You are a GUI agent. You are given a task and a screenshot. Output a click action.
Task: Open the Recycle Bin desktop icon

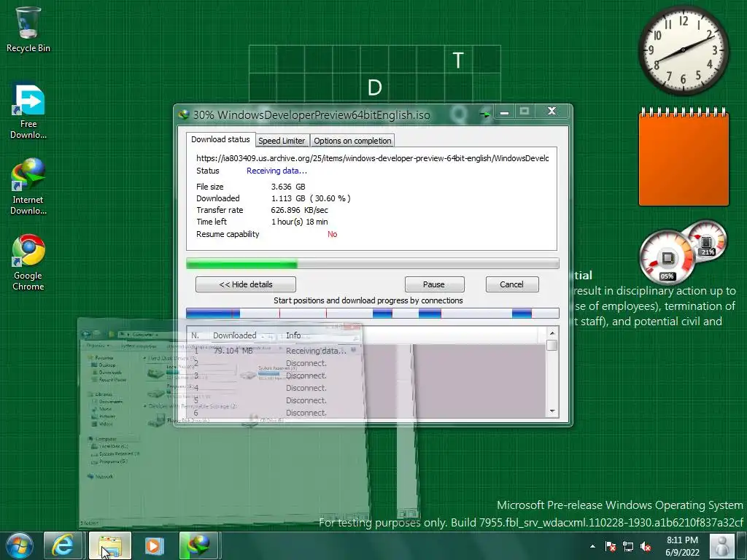point(28,29)
